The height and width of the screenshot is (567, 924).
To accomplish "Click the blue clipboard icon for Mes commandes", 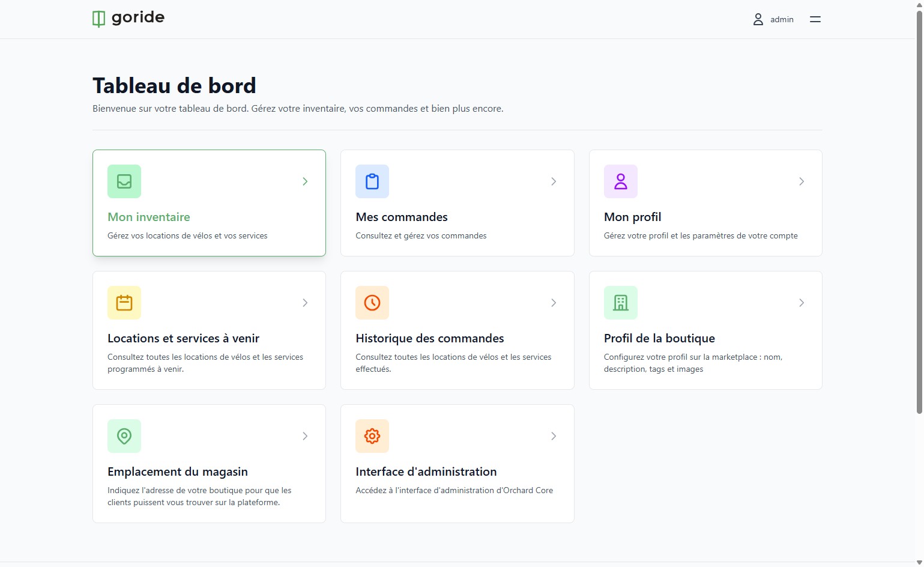I will point(372,181).
